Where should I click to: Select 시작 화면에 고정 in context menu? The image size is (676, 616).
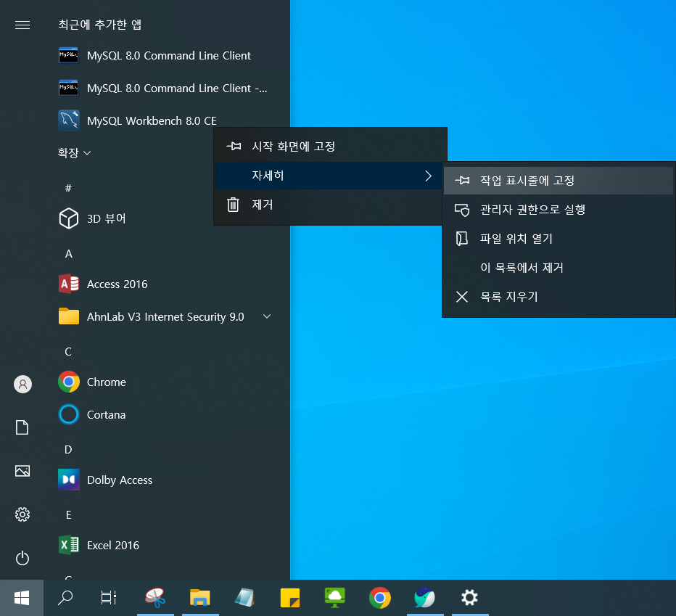point(330,147)
